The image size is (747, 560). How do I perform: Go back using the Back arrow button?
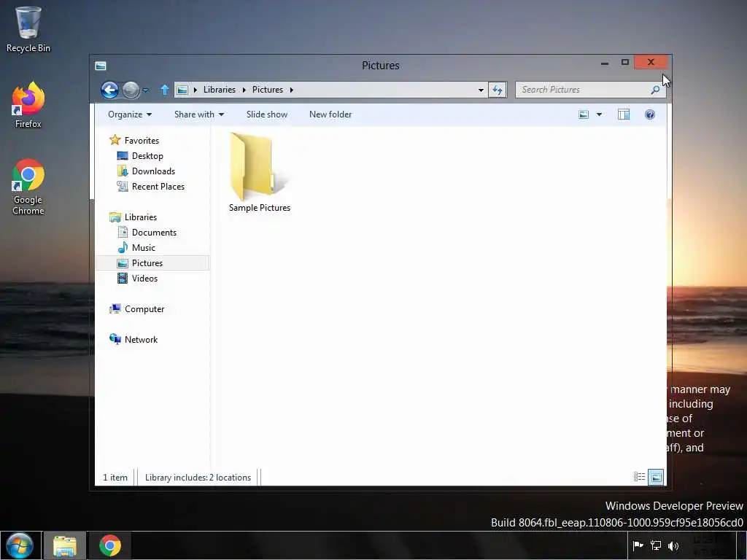109,90
